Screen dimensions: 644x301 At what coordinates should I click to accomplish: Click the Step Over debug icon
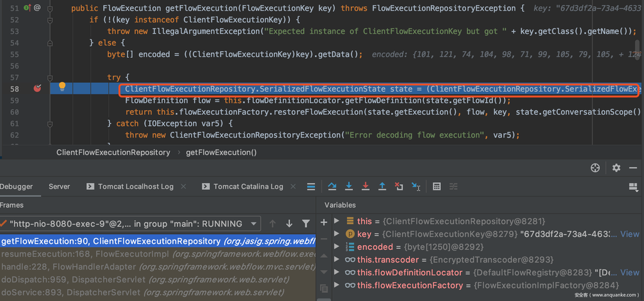pos(332,187)
